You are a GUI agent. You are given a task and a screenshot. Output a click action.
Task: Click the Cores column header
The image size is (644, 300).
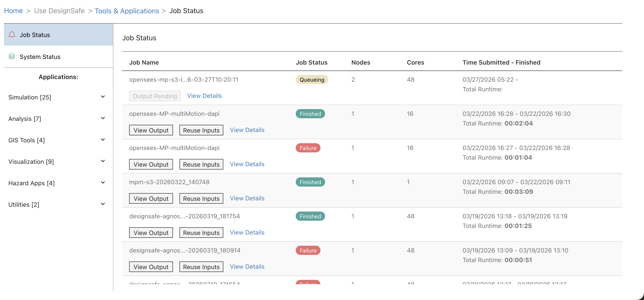415,62
